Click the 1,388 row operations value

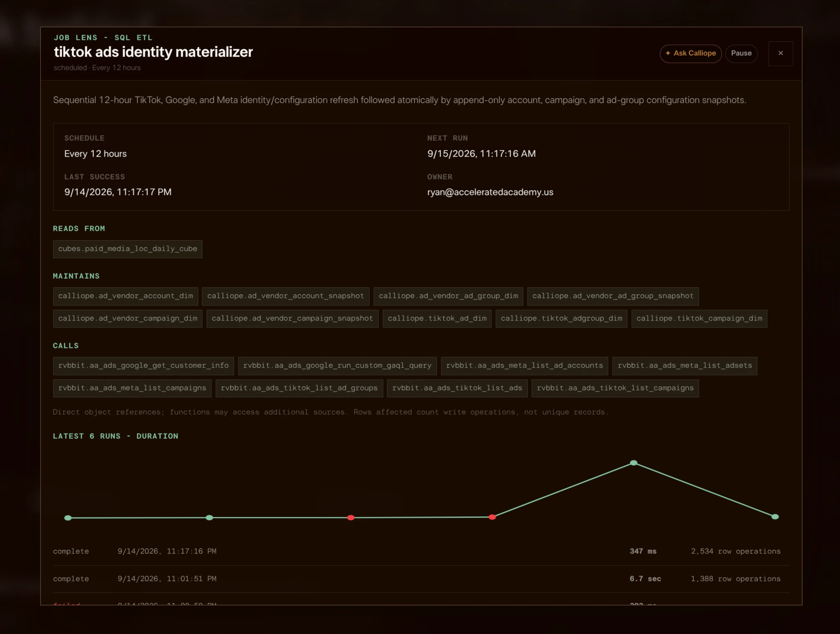735,579
